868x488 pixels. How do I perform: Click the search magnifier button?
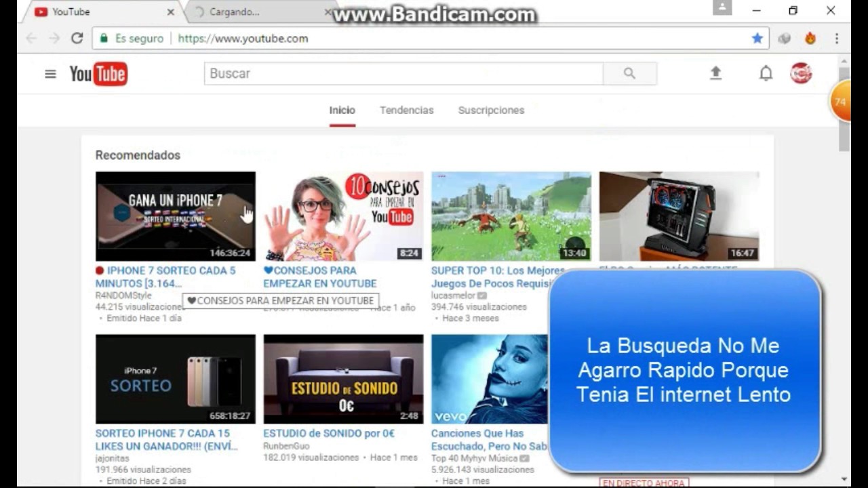point(629,73)
